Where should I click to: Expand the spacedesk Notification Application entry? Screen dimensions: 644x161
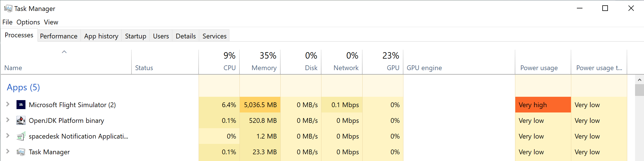8,136
